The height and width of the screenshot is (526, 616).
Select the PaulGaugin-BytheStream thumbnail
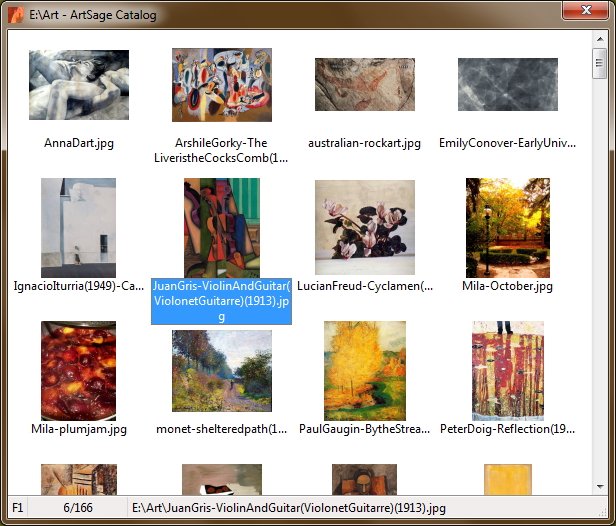click(x=365, y=371)
